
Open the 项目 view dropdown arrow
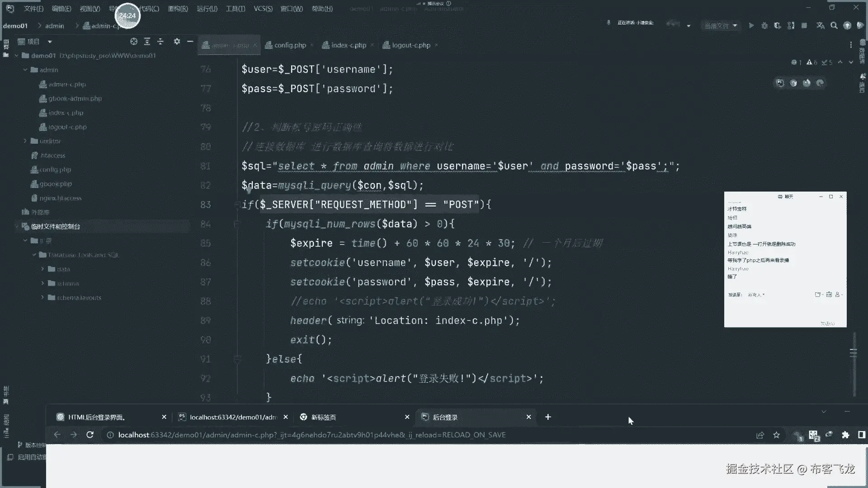pyautogui.click(x=50, y=42)
